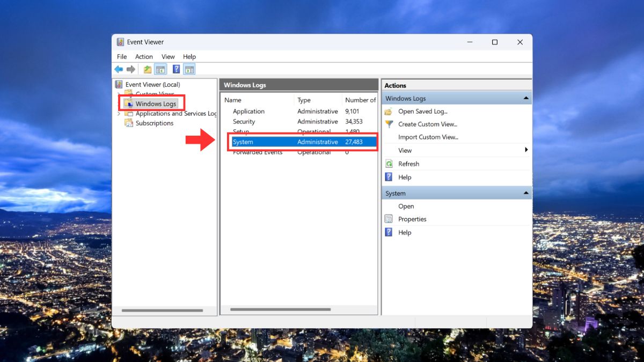
Task: Click the Up One Level folder icon
Action: (148, 69)
